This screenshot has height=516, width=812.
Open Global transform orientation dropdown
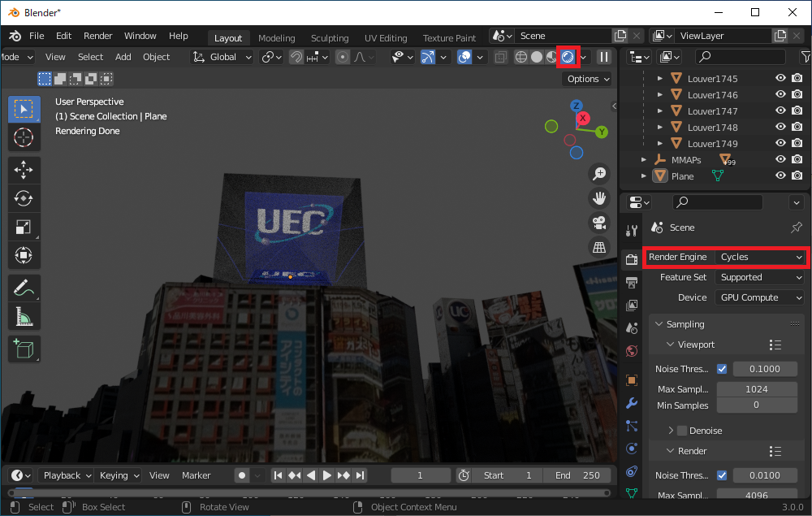click(x=222, y=57)
